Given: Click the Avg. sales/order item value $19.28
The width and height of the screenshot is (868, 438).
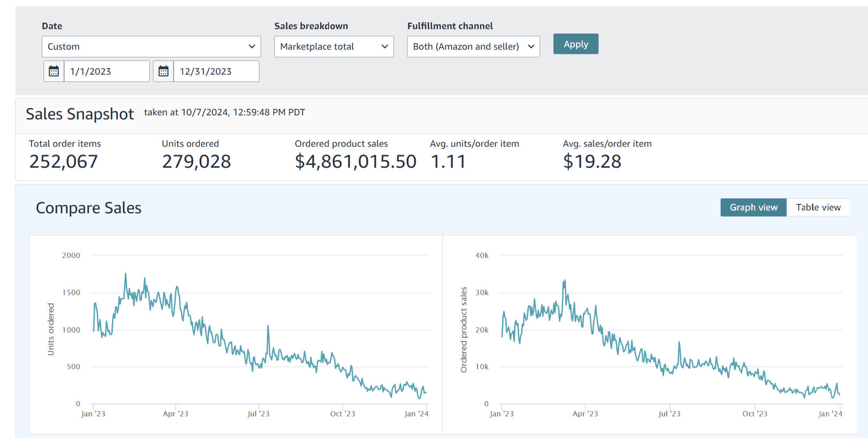Looking at the screenshot, I should (592, 161).
